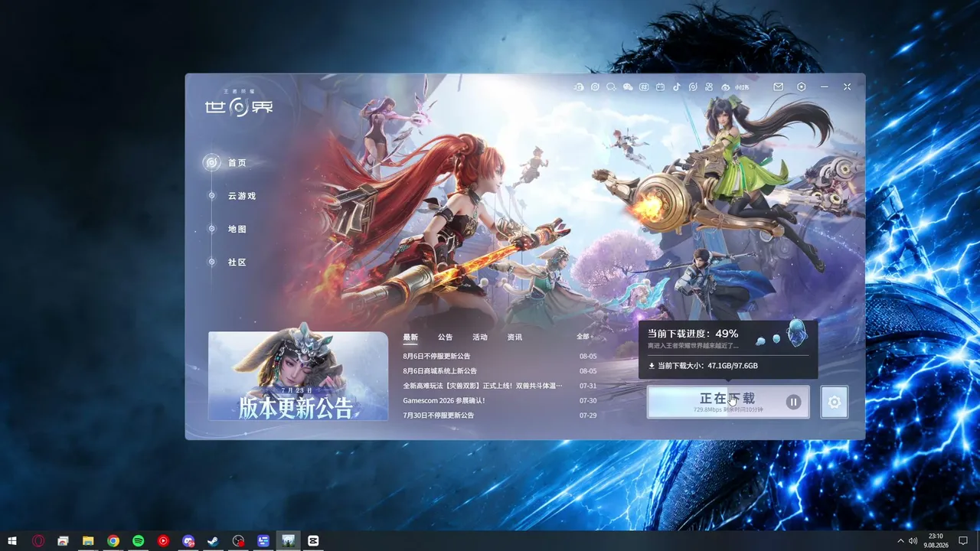Switch to 公告 announcements tab
This screenshot has height=551, width=980.
pos(446,337)
